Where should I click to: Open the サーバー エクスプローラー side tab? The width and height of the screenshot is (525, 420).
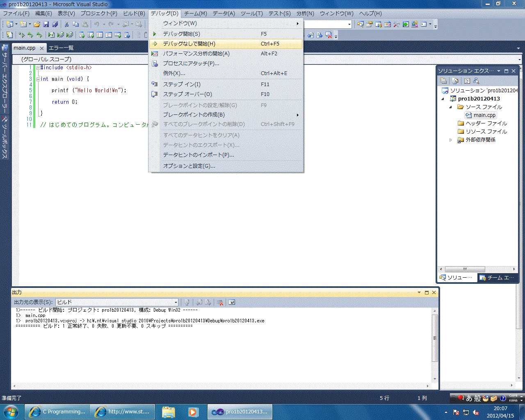click(x=5, y=78)
